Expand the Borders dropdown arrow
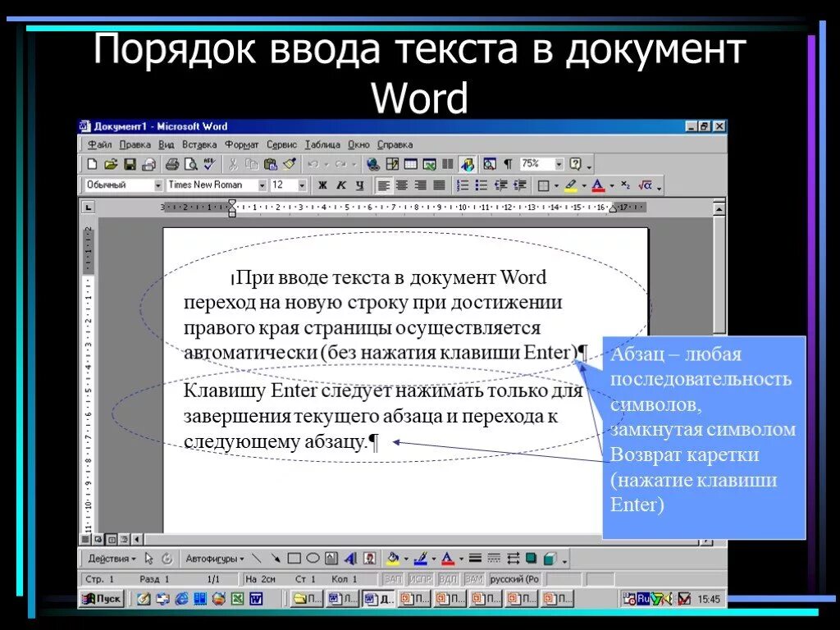840x630 pixels. click(x=556, y=186)
